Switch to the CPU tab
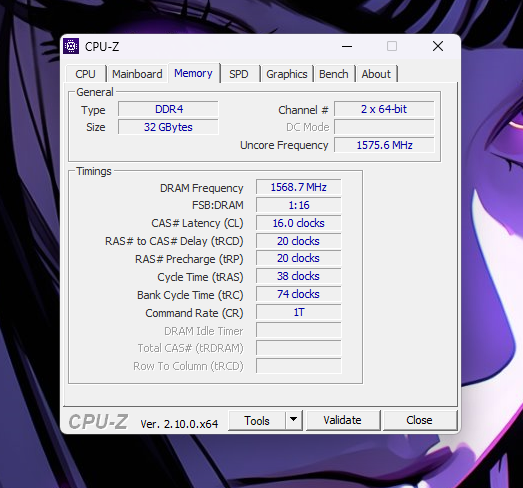Image resolution: width=523 pixels, height=488 pixels. point(85,74)
